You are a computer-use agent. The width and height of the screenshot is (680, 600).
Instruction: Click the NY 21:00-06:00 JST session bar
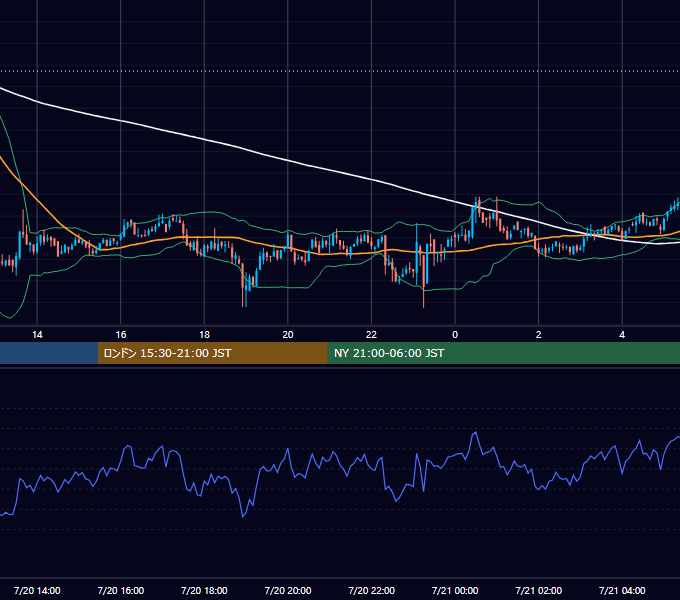pos(503,353)
